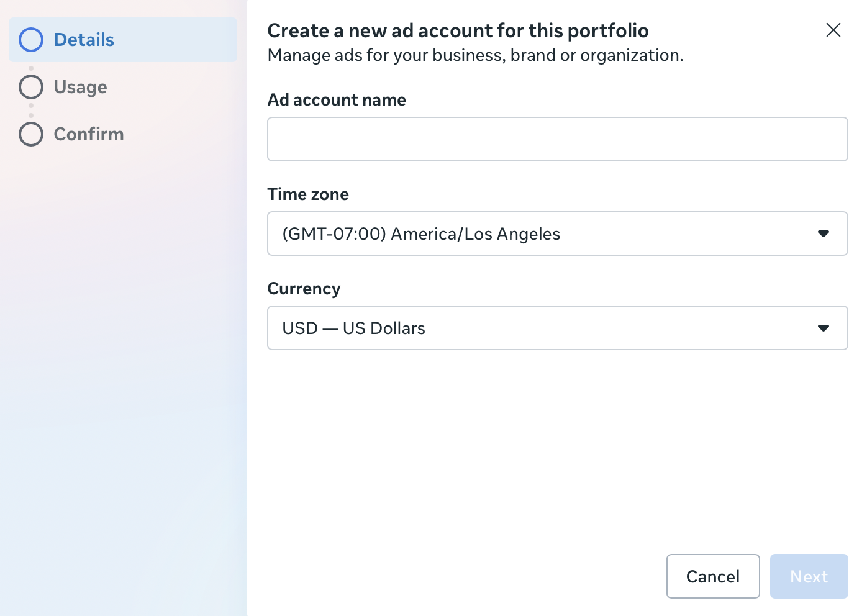Click the dotted connector between Details and Usage
The image size is (867, 616).
tap(31, 68)
